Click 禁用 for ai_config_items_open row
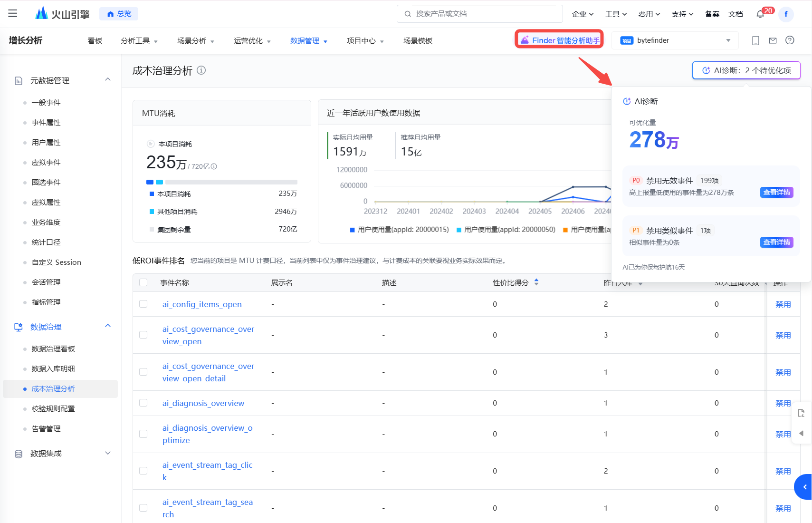The height and width of the screenshot is (523, 812). click(x=783, y=304)
